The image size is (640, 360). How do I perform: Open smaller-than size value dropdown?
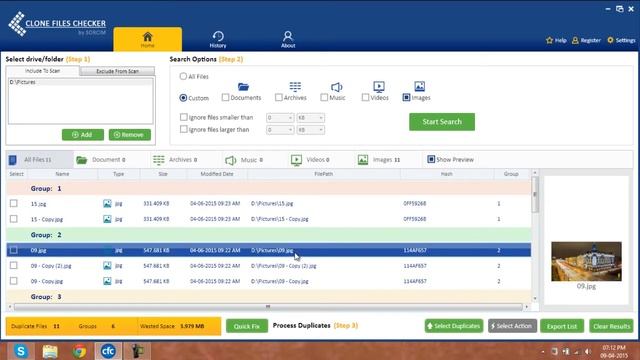pos(280,118)
